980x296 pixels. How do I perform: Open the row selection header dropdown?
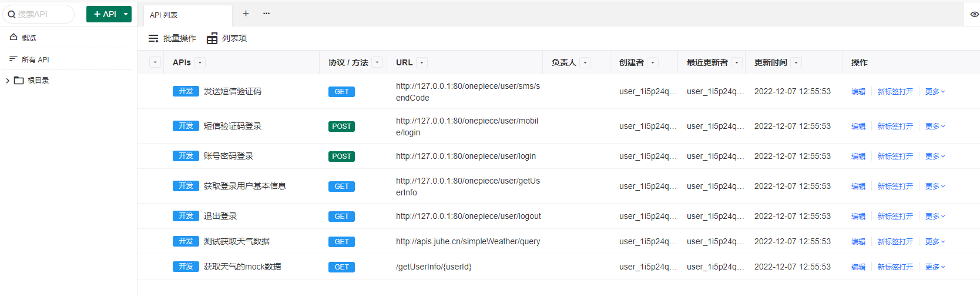click(x=155, y=62)
